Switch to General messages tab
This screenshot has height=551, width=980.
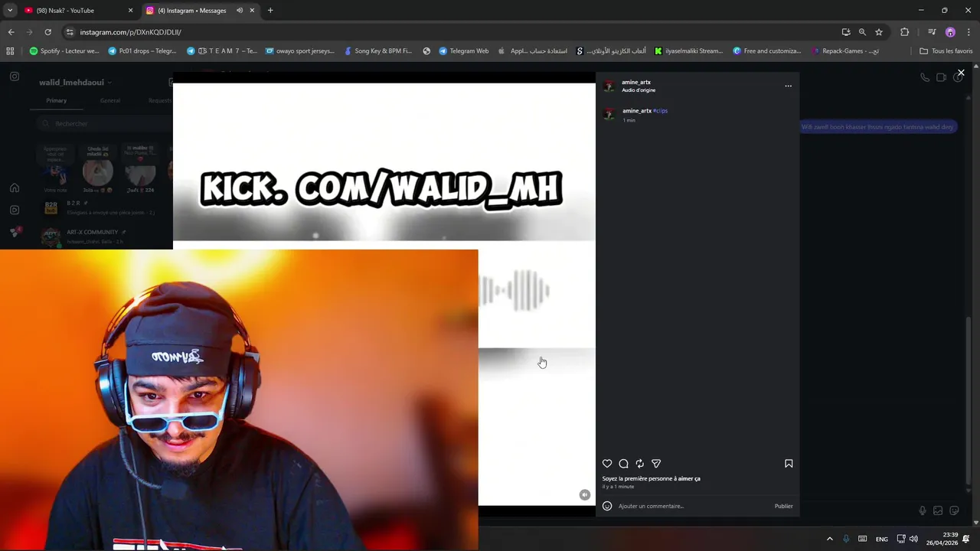[109, 101]
